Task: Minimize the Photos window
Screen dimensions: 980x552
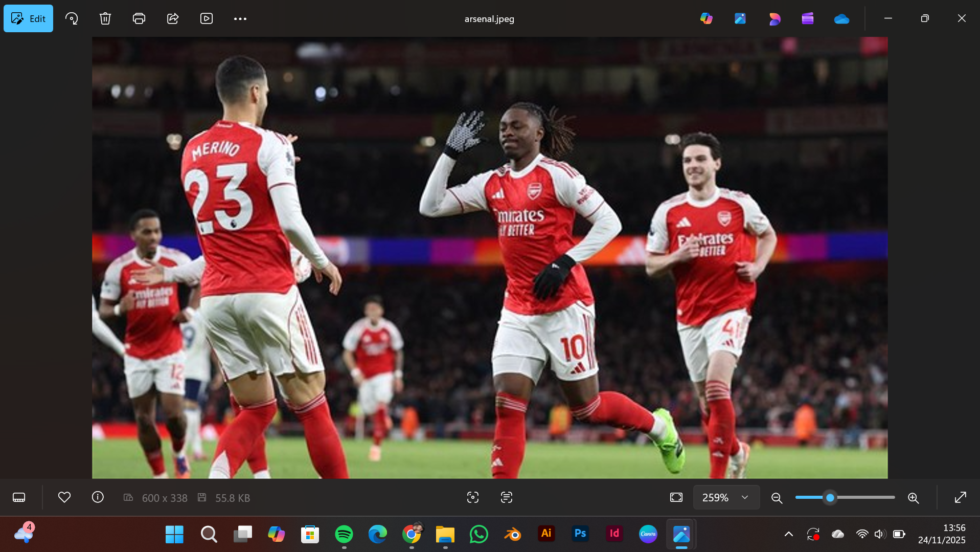Action: coord(888,18)
